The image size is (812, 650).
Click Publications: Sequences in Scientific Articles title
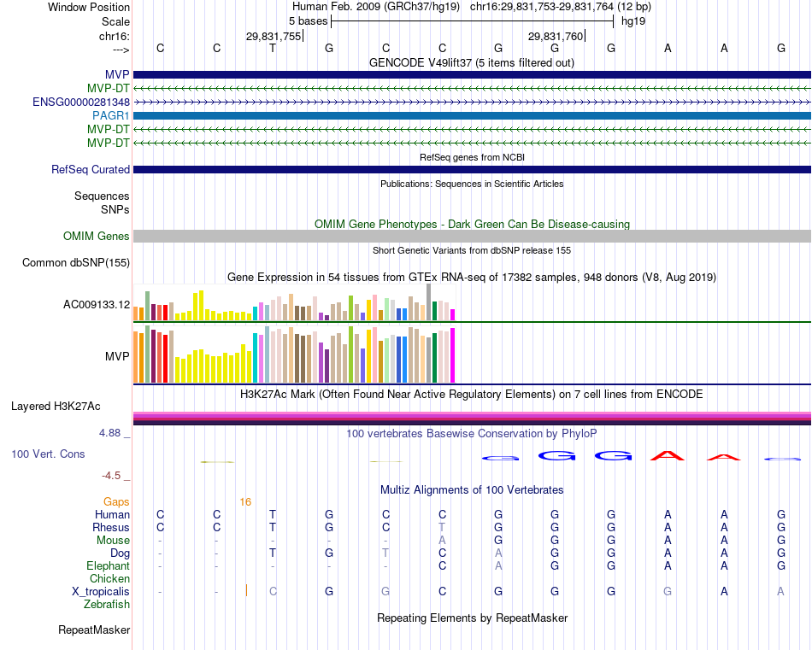pyautogui.click(x=472, y=184)
